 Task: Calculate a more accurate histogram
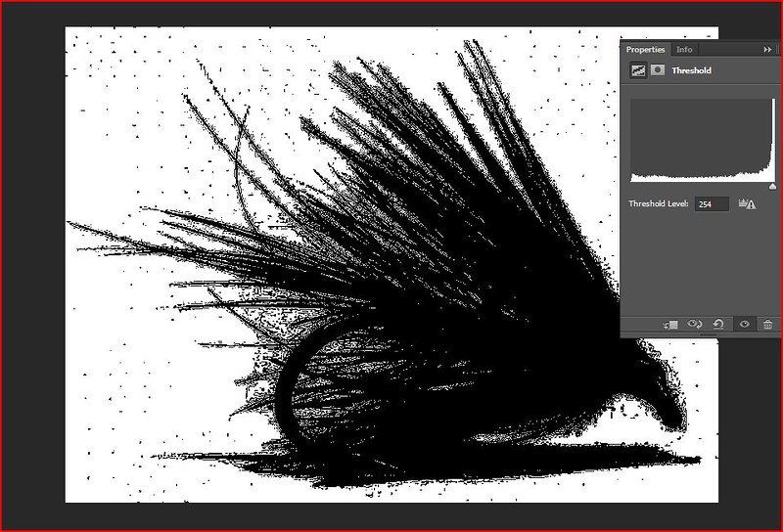pyautogui.click(x=749, y=204)
